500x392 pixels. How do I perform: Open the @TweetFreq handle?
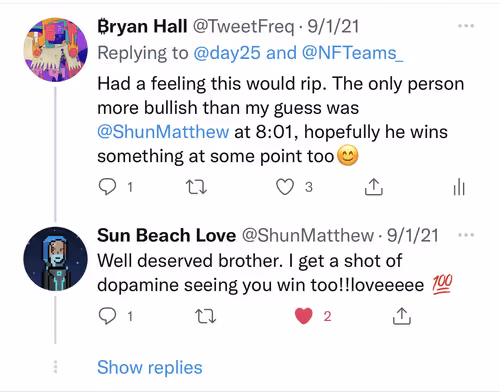click(x=244, y=26)
